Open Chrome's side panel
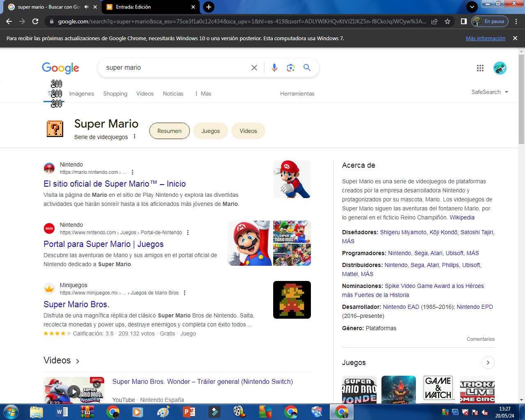The height and width of the screenshot is (420, 525). click(x=464, y=21)
